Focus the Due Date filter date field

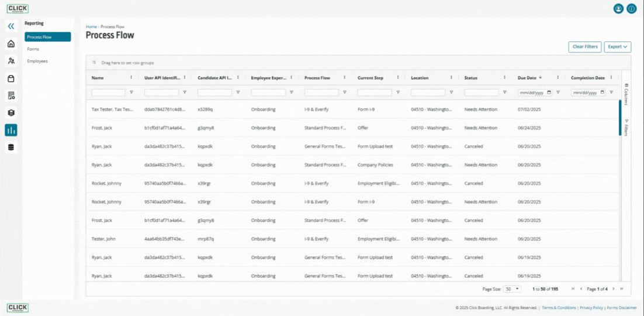[x=535, y=92]
